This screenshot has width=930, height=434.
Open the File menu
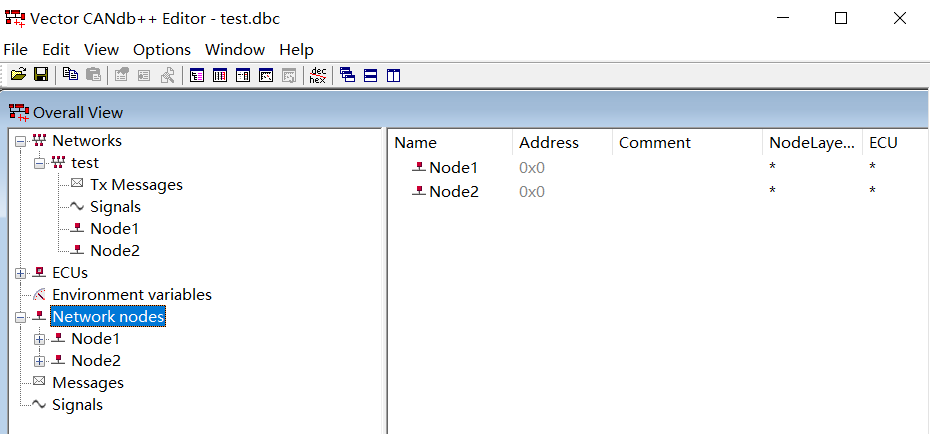[x=15, y=49]
